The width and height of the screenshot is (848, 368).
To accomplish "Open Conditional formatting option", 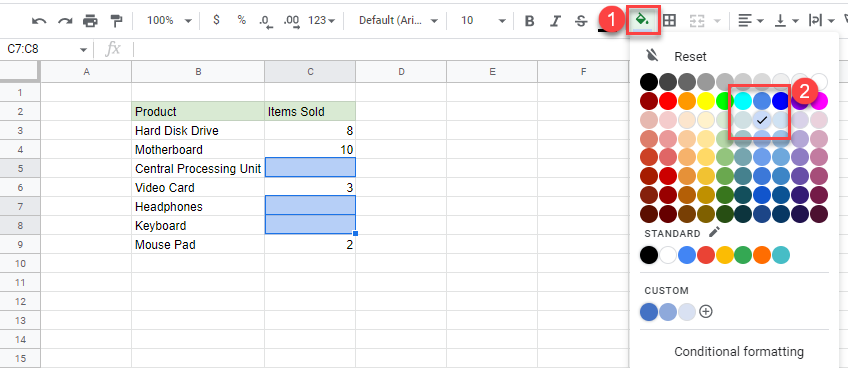I will click(x=738, y=352).
